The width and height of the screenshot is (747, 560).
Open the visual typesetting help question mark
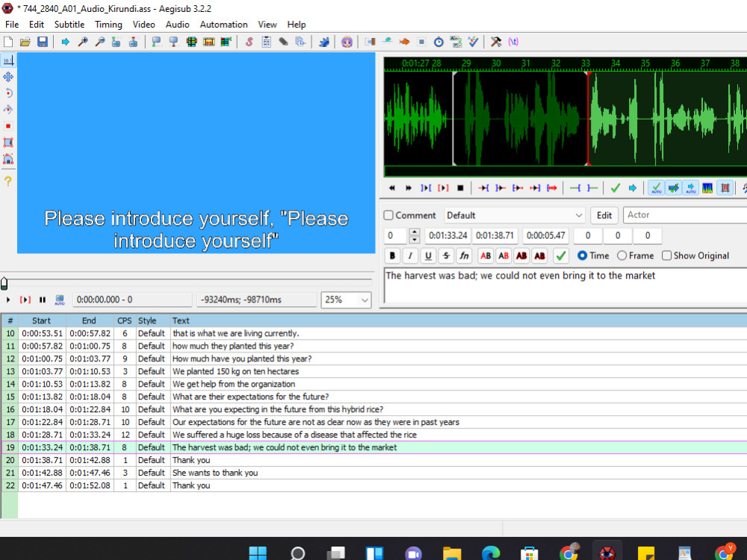click(x=8, y=181)
